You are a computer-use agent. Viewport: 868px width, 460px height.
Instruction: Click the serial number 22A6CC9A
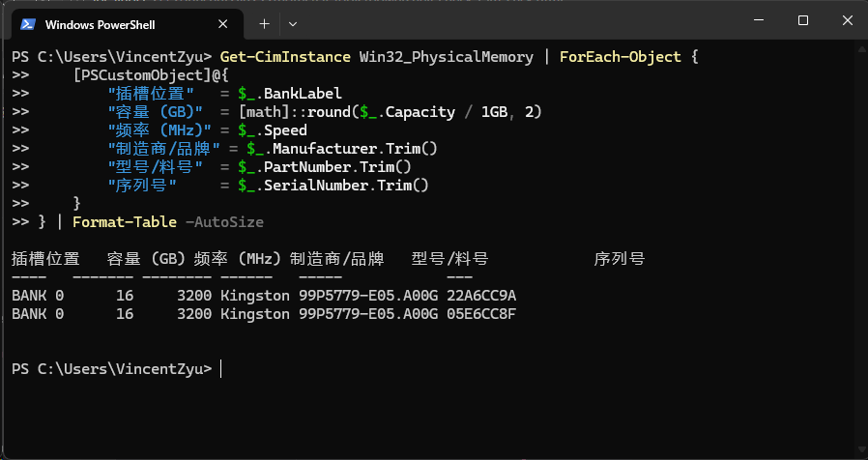[481, 296]
